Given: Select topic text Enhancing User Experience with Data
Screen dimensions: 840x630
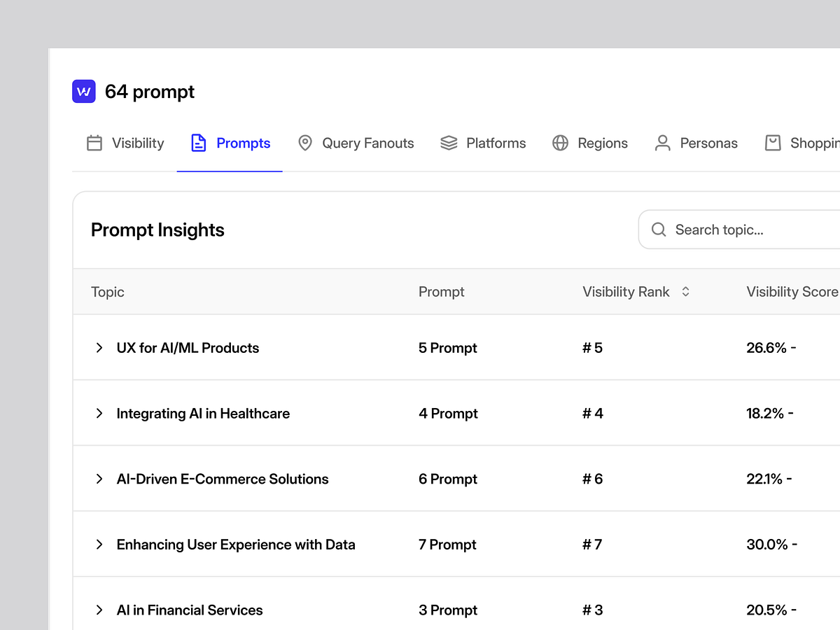Looking at the screenshot, I should [x=236, y=545].
